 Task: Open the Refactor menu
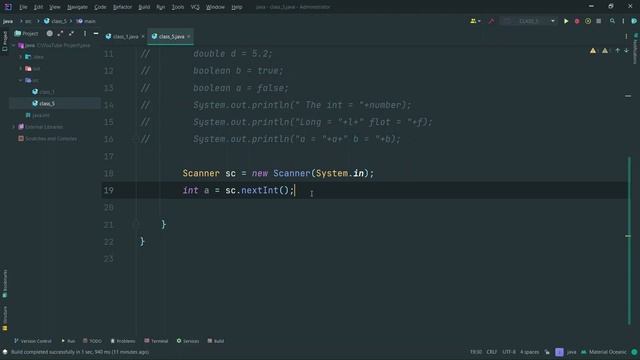(122, 7)
